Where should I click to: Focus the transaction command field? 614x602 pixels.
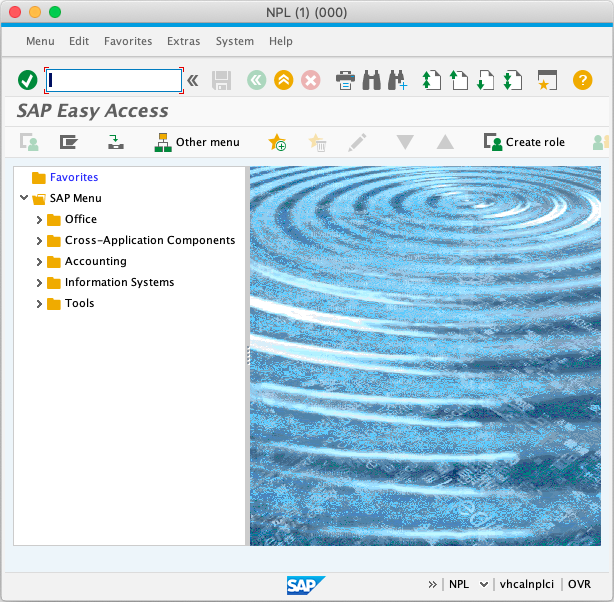point(114,80)
